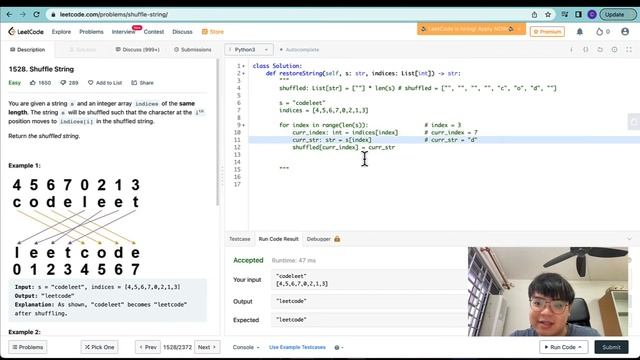Open the editor settings icon

point(614,49)
